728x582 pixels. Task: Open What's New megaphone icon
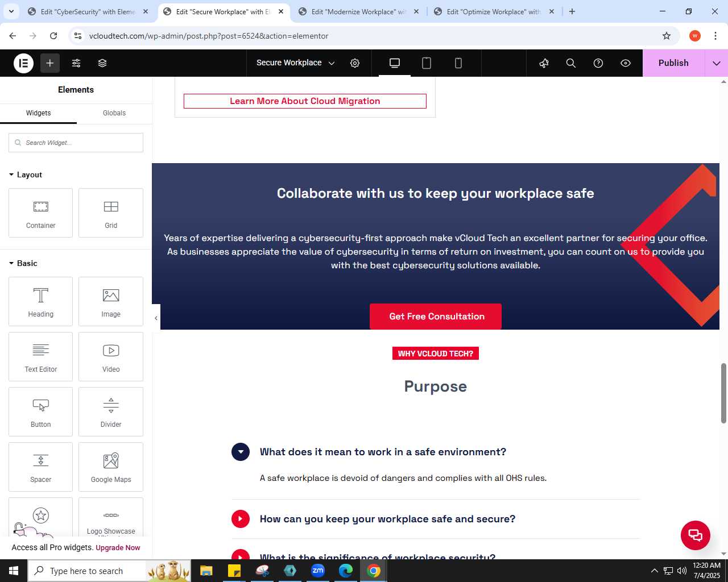[544, 63]
